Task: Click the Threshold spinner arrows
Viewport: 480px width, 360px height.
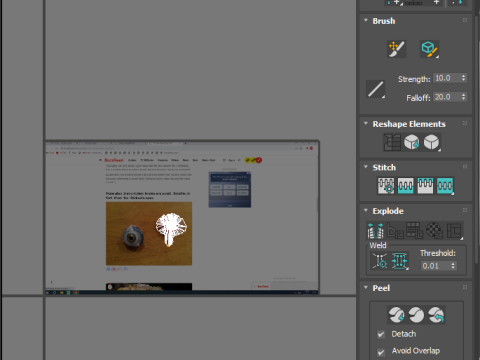Action: click(453, 266)
